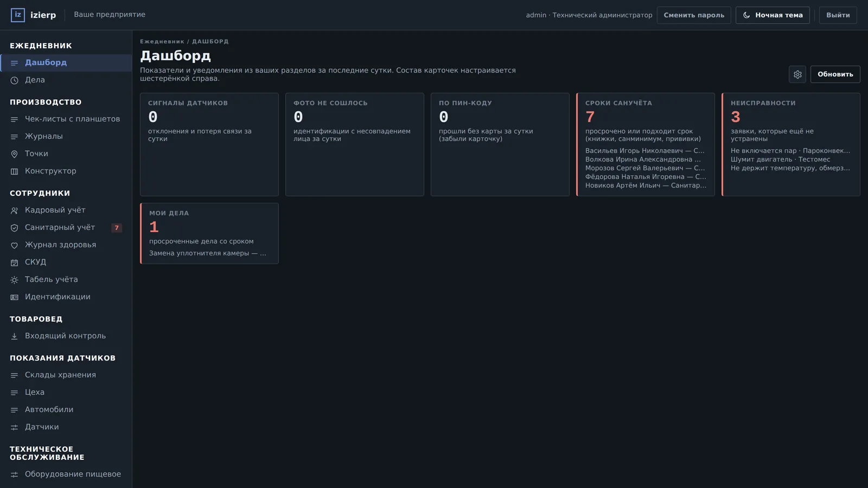This screenshot has width=868, height=488.
Task: Click the Входящий контроль download icon
Action: (15, 336)
